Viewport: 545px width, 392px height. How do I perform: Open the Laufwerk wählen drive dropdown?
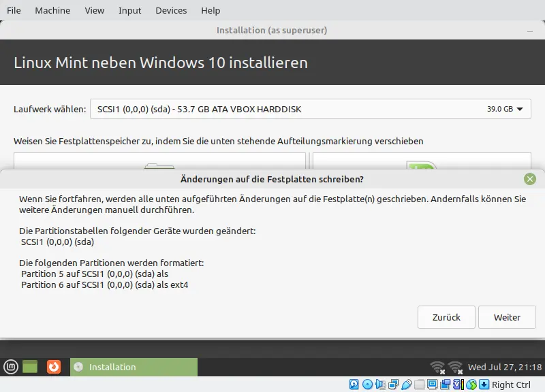[311, 109]
